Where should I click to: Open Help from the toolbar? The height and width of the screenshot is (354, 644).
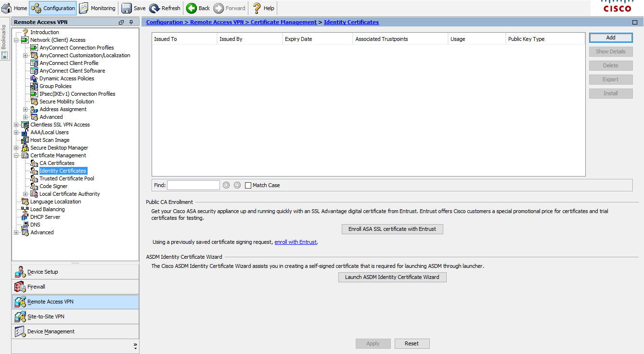(x=263, y=8)
